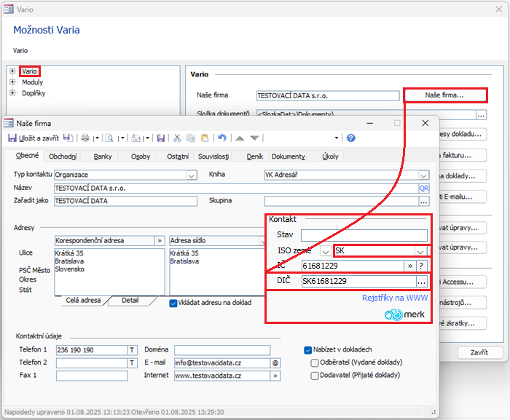Screen dimensions: 510x420
Task: Click the Paste clipboard icon
Action: (205, 138)
